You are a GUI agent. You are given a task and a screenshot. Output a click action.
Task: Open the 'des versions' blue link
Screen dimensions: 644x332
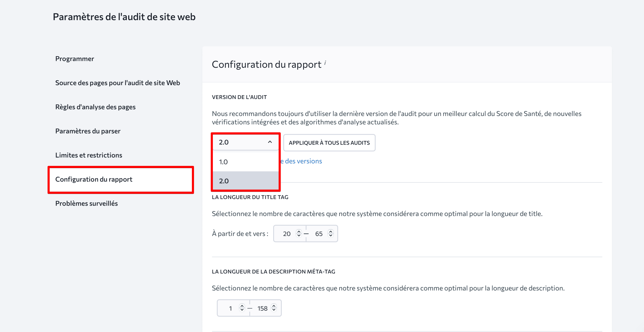click(x=303, y=161)
